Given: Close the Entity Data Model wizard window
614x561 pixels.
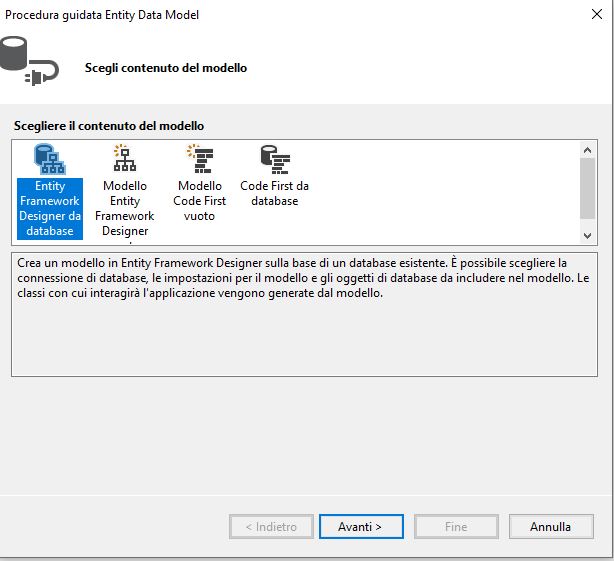Looking at the screenshot, I should tap(597, 14).
